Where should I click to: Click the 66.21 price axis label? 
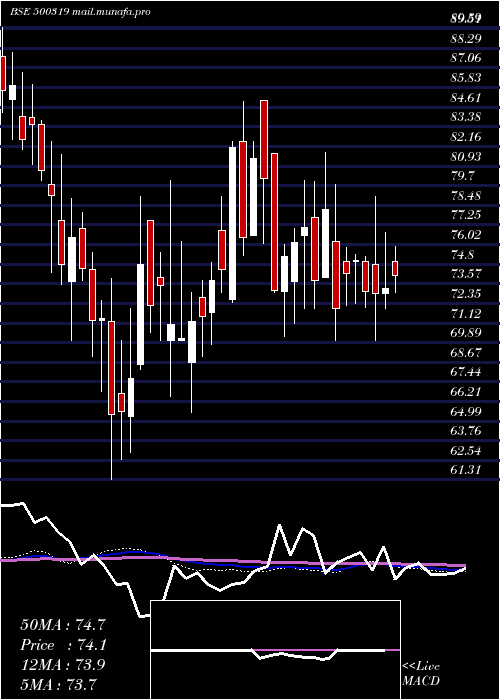pyautogui.click(x=466, y=392)
